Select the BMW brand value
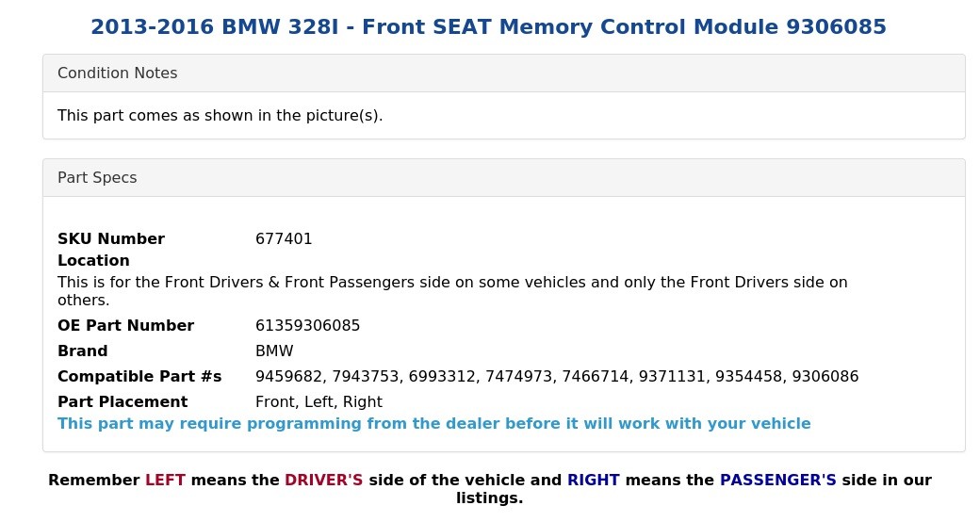980x522 pixels. (274, 351)
